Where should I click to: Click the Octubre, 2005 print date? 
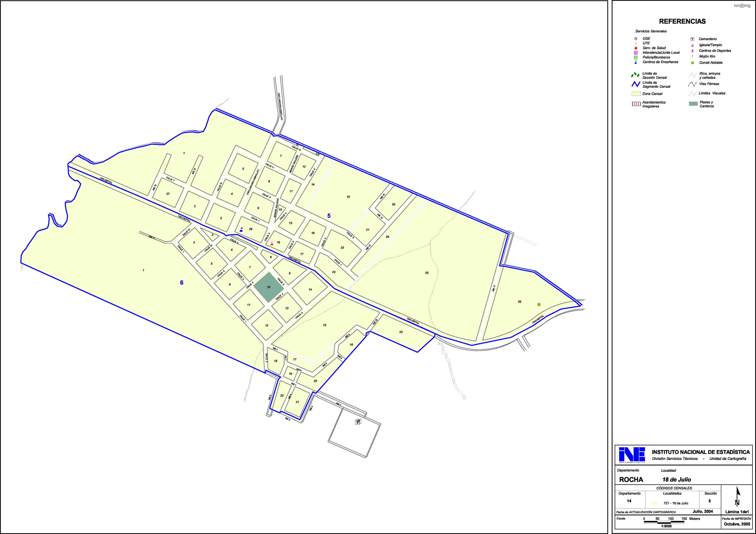pos(737,524)
